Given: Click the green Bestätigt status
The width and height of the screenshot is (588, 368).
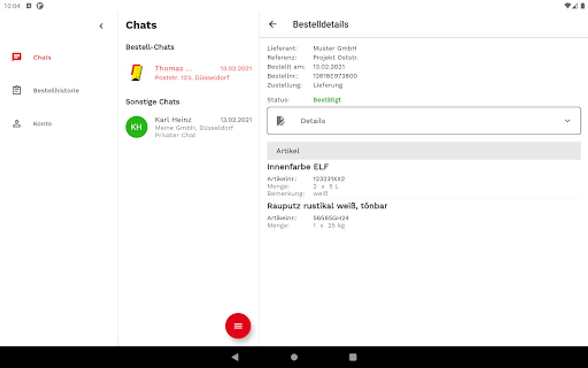Looking at the screenshot, I should click(x=327, y=100).
